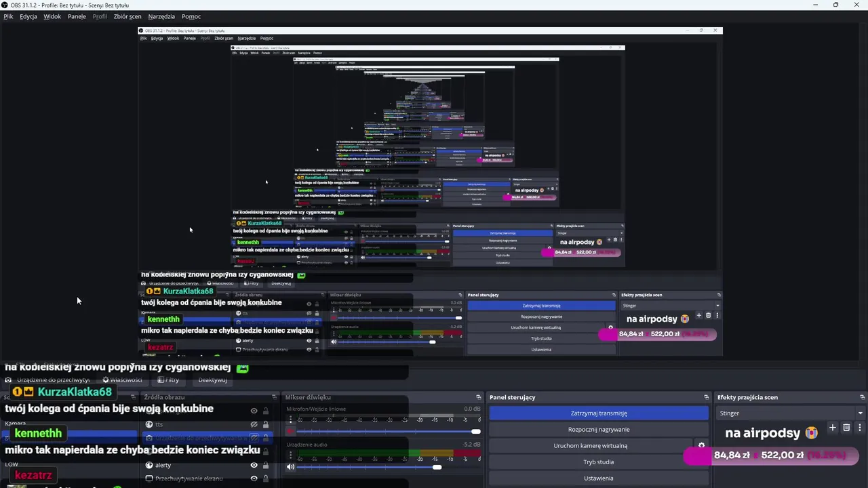Mute Urządzenie audio speaker icon
The height and width of the screenshot is (488, 868).
[290, 467]
